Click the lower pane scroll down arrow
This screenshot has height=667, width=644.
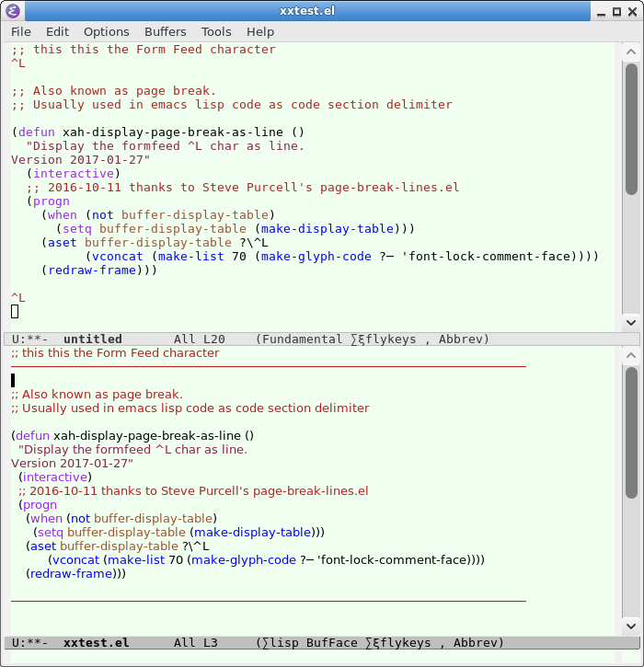point(631,627)
